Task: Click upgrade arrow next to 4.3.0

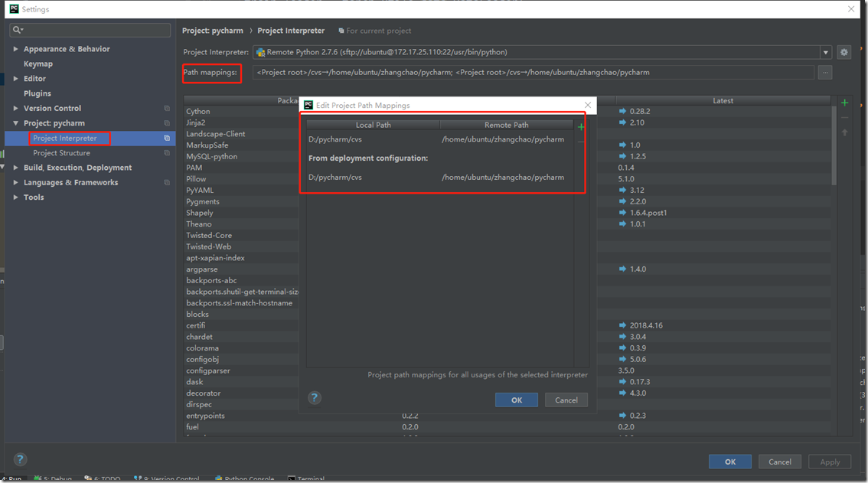Action: point(622,393)
